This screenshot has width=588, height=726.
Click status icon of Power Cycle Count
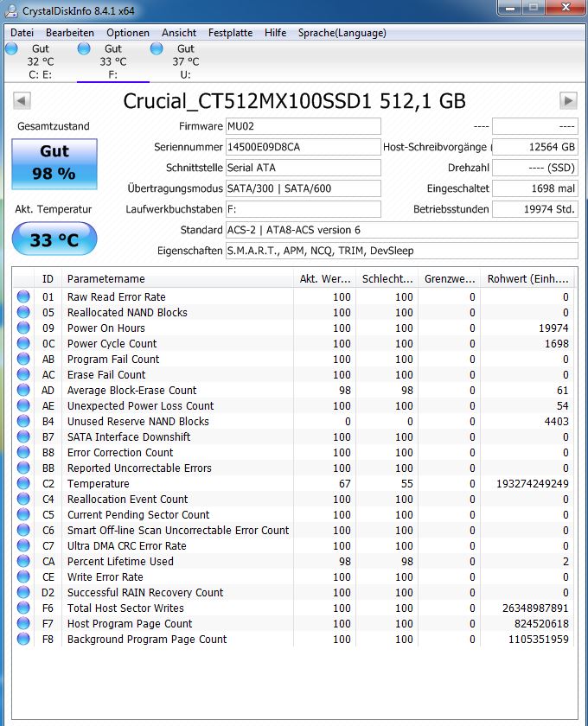point(23,344)
